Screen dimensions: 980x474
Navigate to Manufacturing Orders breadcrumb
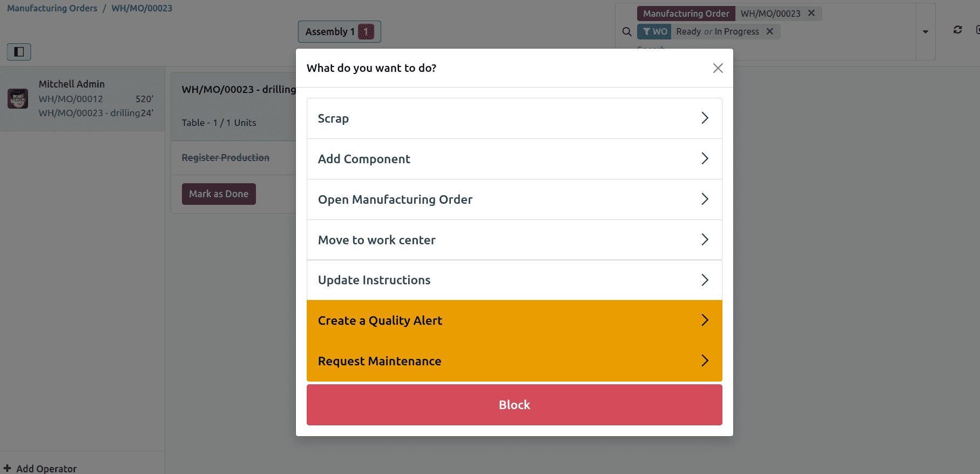tap(52, 8)
